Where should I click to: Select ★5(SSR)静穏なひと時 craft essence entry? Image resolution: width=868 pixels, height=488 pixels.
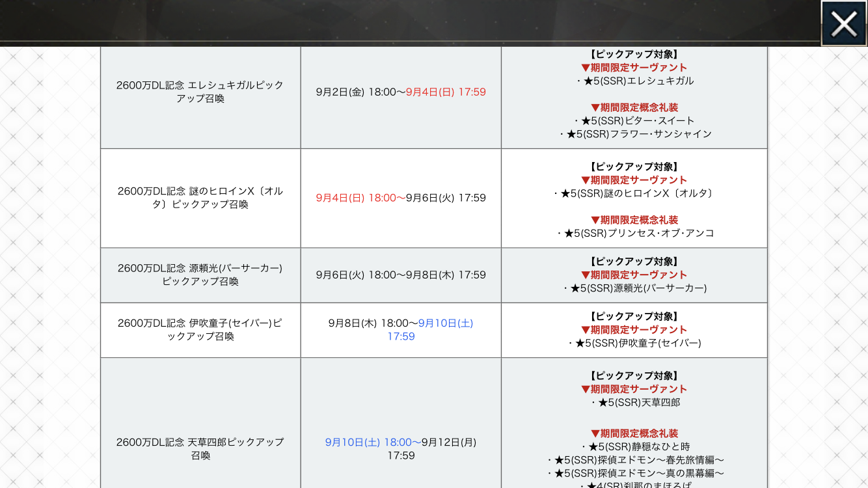[x=634, y=447]
